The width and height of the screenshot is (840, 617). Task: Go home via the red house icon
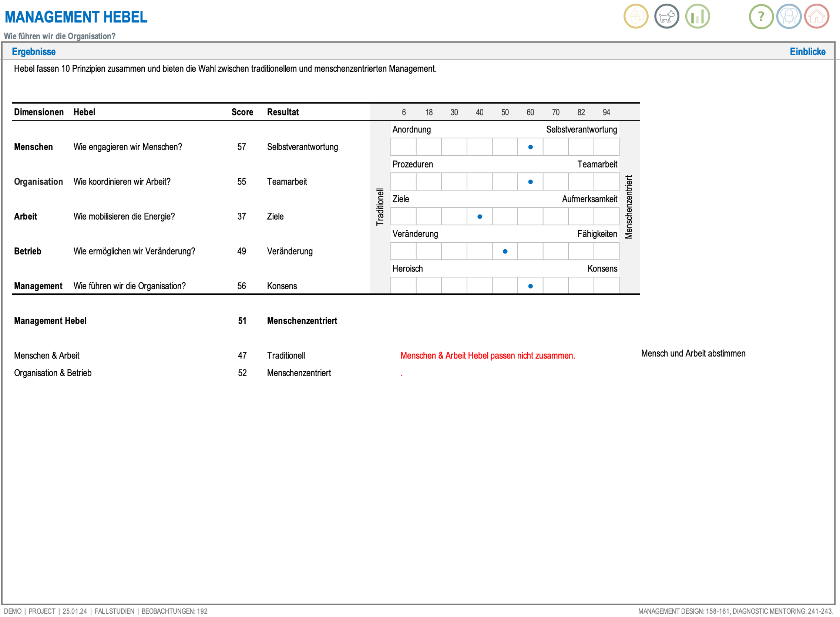click(x=817, y=16)
